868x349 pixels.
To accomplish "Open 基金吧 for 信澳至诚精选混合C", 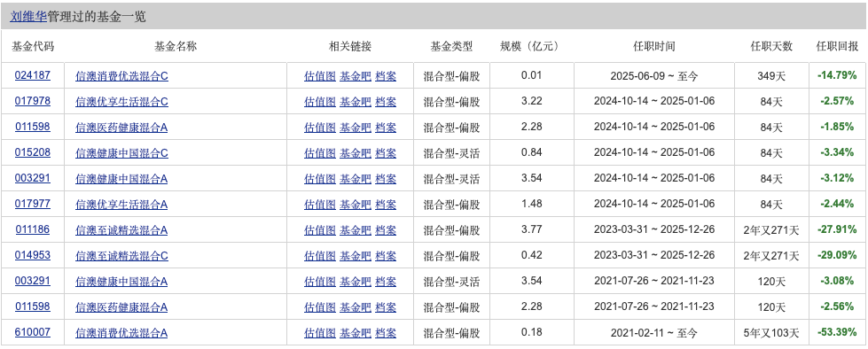I will click(356, 256).
